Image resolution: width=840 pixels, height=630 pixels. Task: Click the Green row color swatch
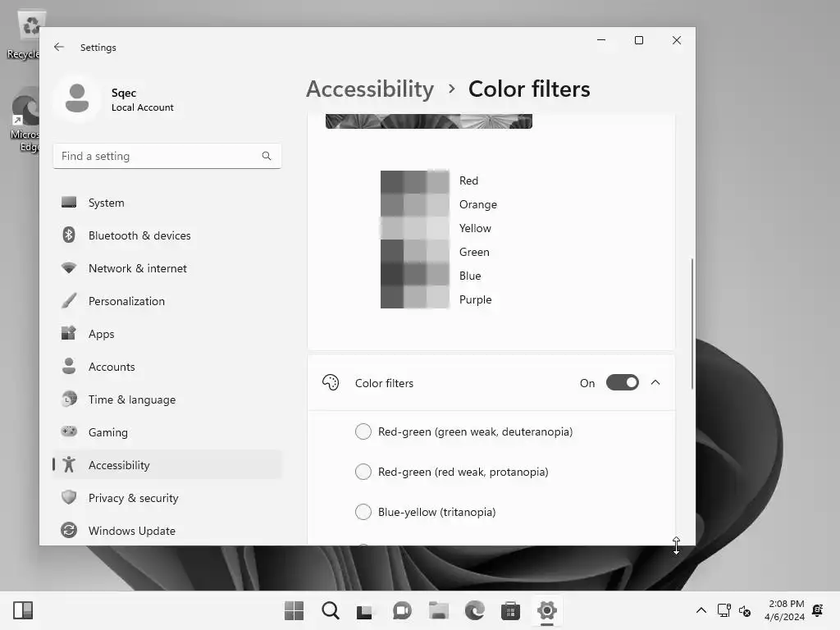414,252
